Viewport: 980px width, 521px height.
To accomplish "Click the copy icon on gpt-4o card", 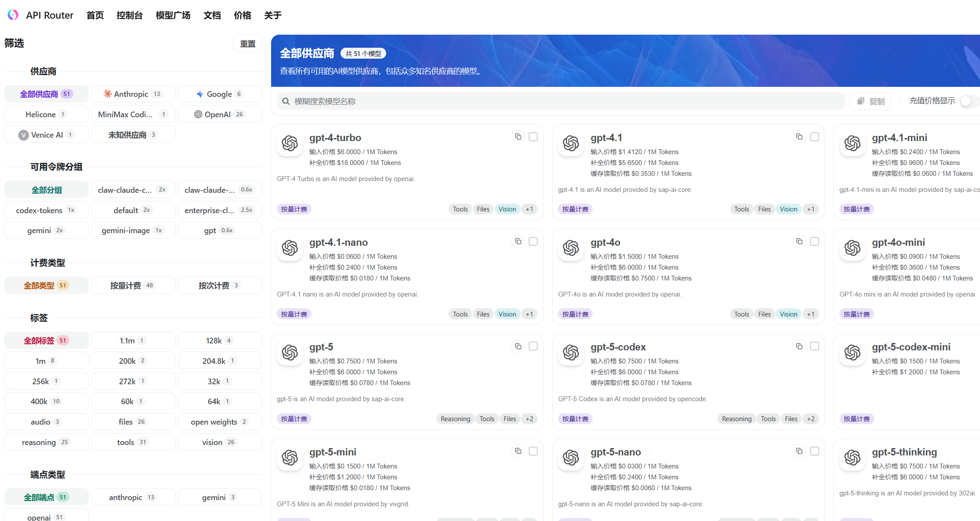I will (799, 241).
